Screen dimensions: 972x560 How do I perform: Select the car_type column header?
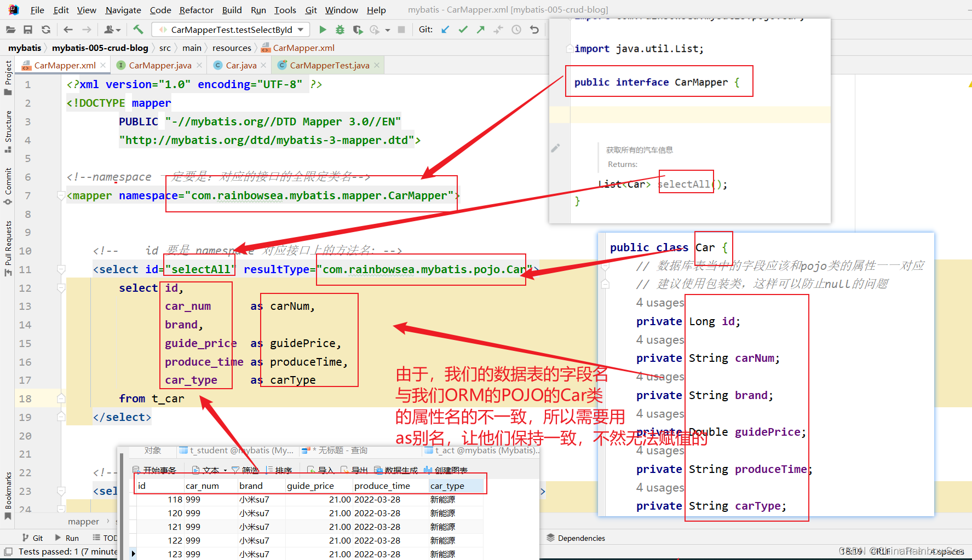coord(447,486)
